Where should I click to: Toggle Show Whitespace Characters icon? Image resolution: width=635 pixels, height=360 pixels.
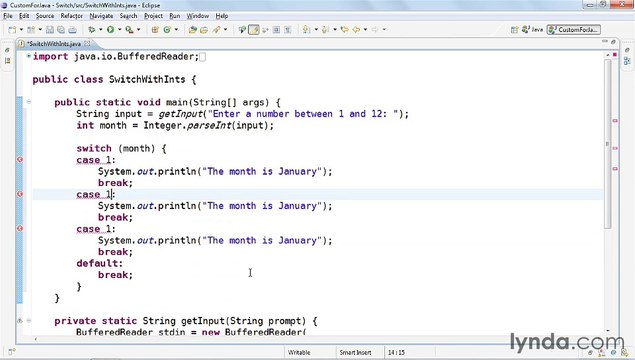coord(288,30)
